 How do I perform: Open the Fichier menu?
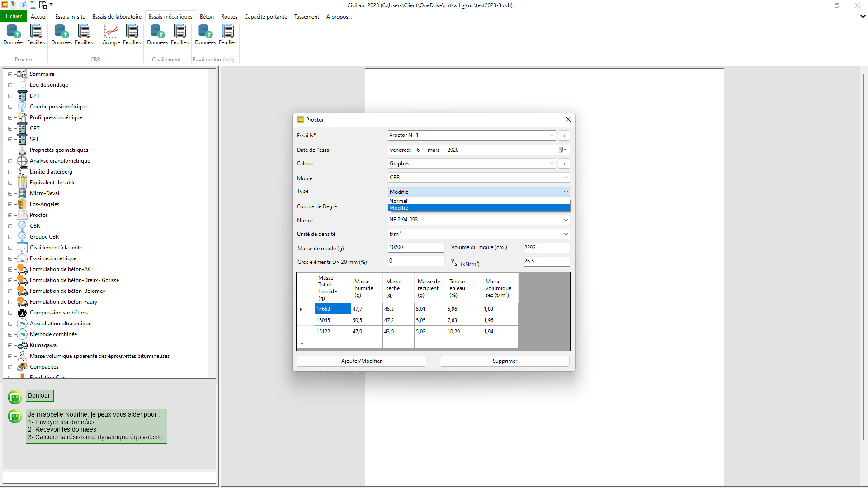14,16
